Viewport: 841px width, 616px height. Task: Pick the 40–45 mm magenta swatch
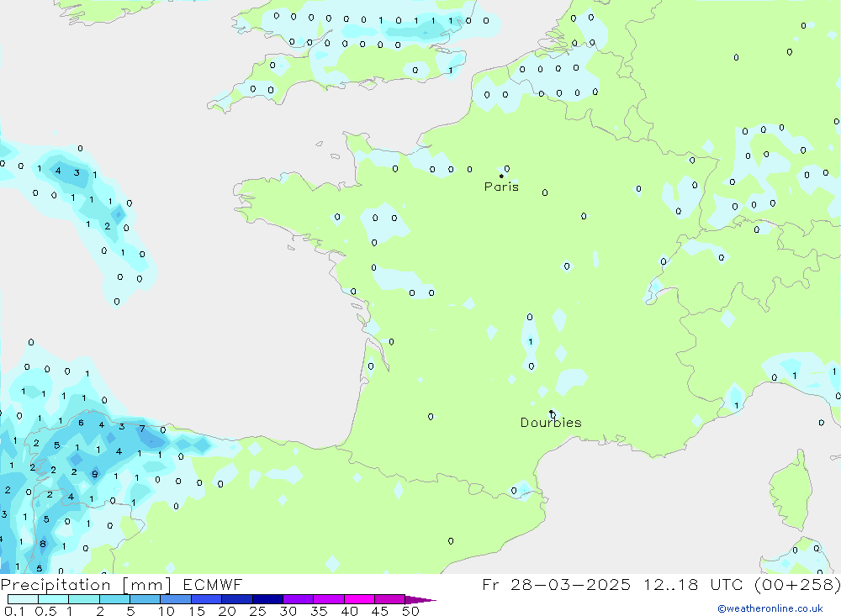click(359, 599)
